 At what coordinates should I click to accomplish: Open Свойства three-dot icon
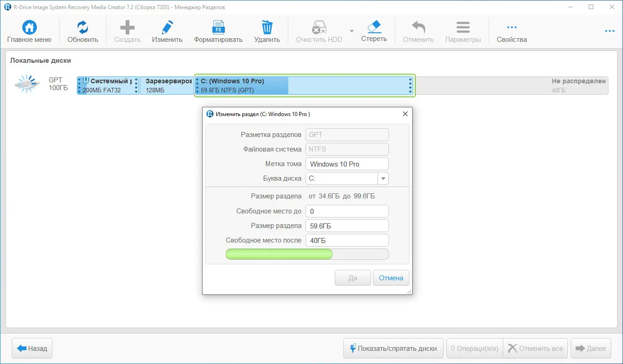[x=512, y=27]
